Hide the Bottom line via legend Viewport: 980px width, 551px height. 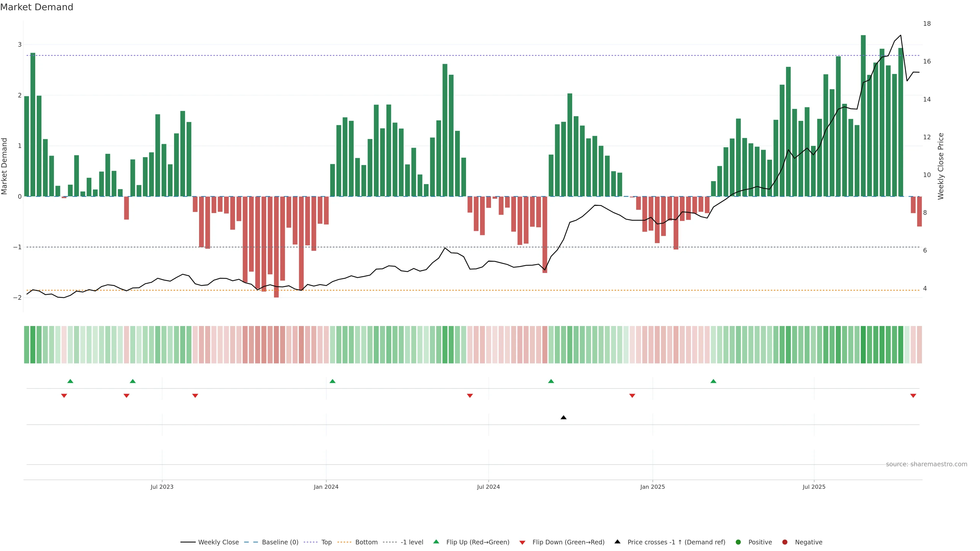click(x=366, y=542)
